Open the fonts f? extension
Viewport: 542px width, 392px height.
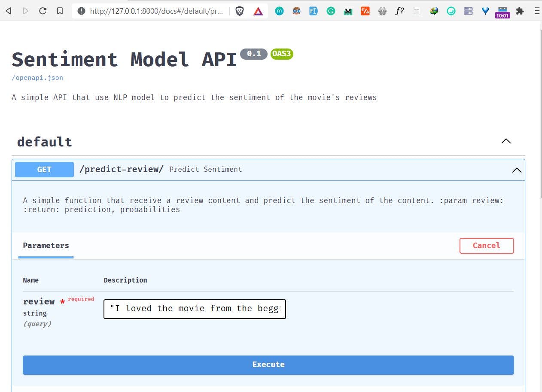pos(399,11)
